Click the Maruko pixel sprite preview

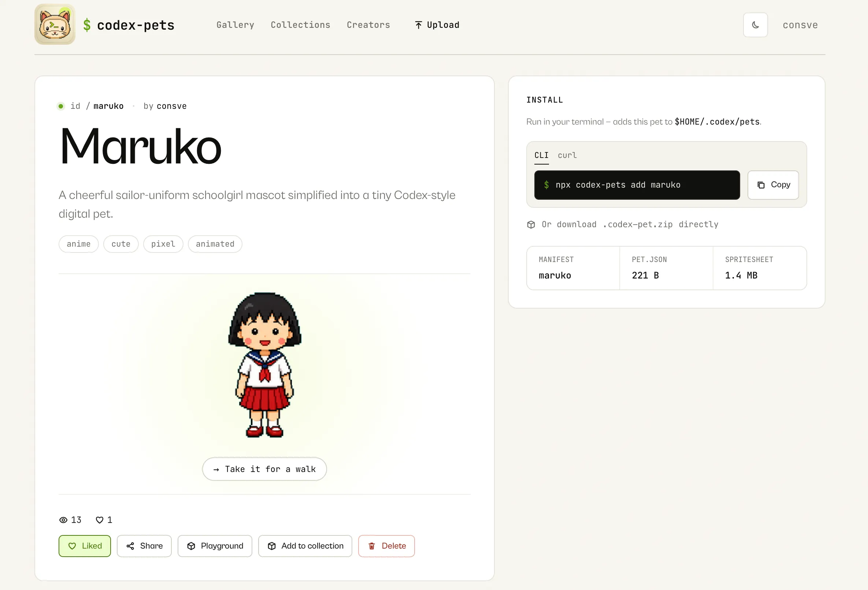(265, 365)
